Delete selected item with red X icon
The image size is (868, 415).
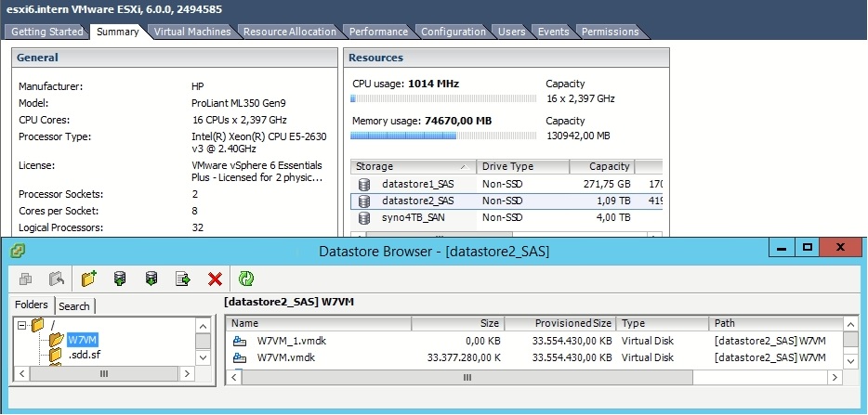(215, 279)
